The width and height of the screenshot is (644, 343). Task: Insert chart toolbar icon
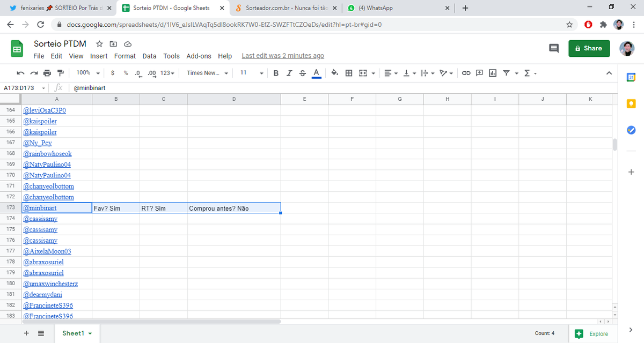click(493, 73)
